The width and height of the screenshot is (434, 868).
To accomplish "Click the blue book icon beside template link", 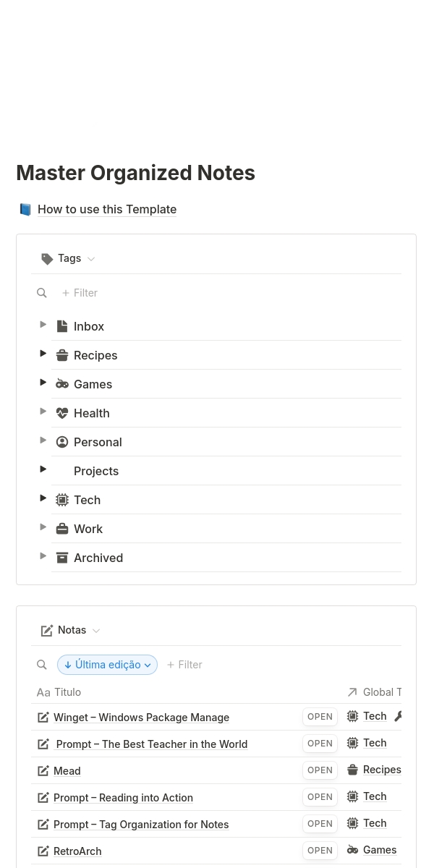I will 25,210.
